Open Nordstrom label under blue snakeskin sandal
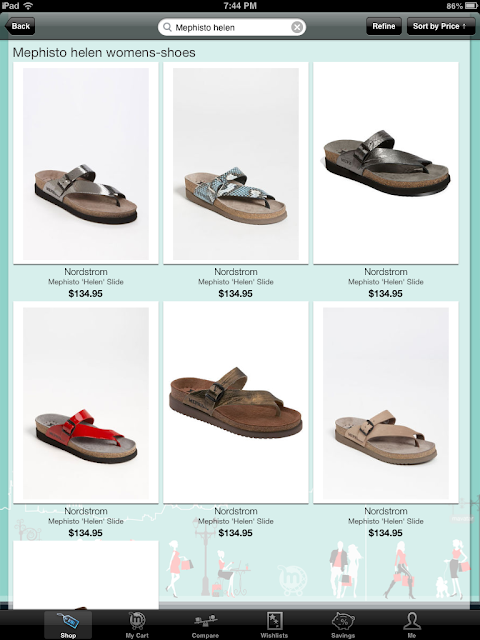Image resolution: width=480 pixels, height=640 pixels. coord(236,272)
